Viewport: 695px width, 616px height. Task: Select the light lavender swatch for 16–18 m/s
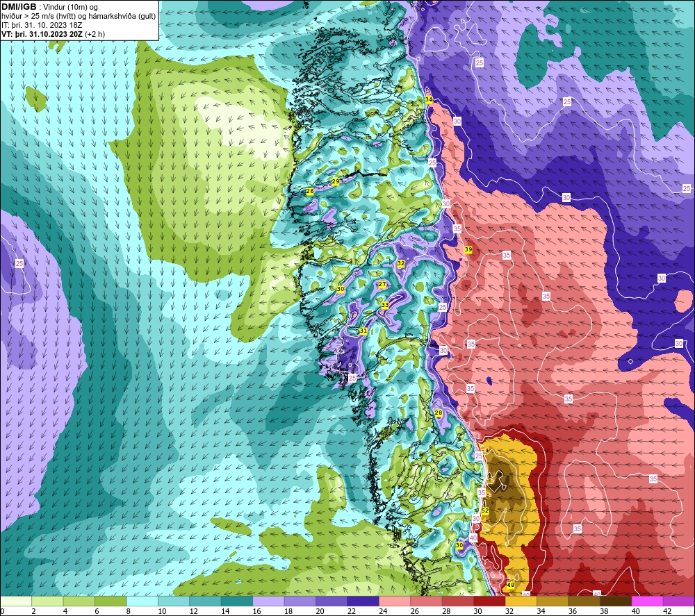point(268,601)
